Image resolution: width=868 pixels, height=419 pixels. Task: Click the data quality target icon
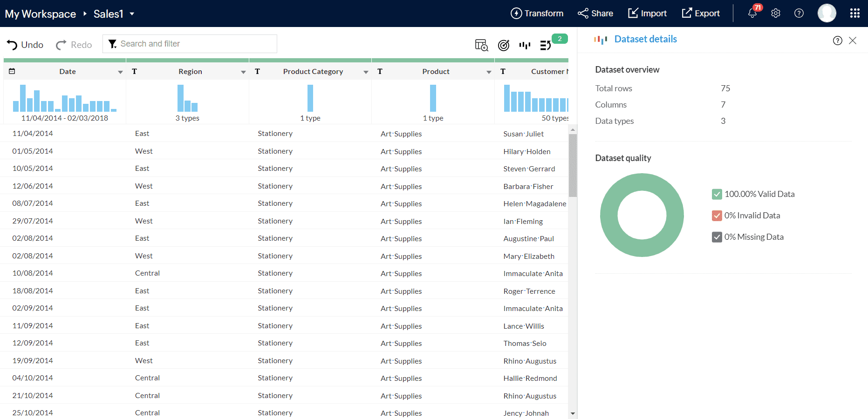click(504, 45)
